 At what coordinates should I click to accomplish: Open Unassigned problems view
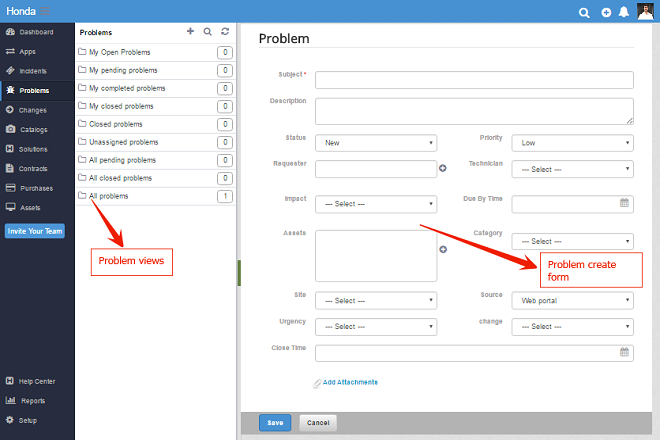155,142
